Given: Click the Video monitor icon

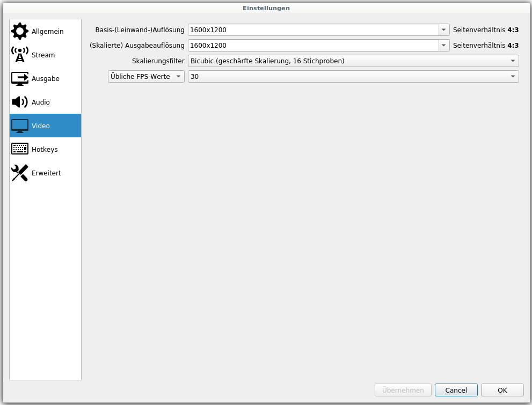Looking at the screenshot, I should pos(20,126).
